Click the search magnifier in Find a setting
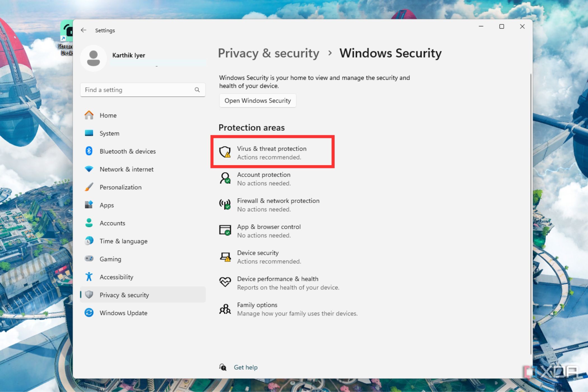Screen dimensions: 588x392 tap(197, 90)
